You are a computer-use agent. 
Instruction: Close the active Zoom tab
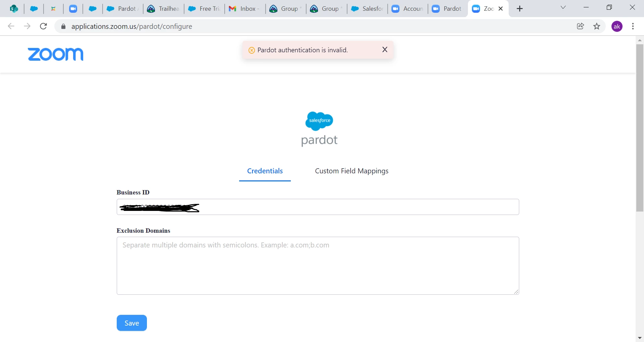point(501,9)
